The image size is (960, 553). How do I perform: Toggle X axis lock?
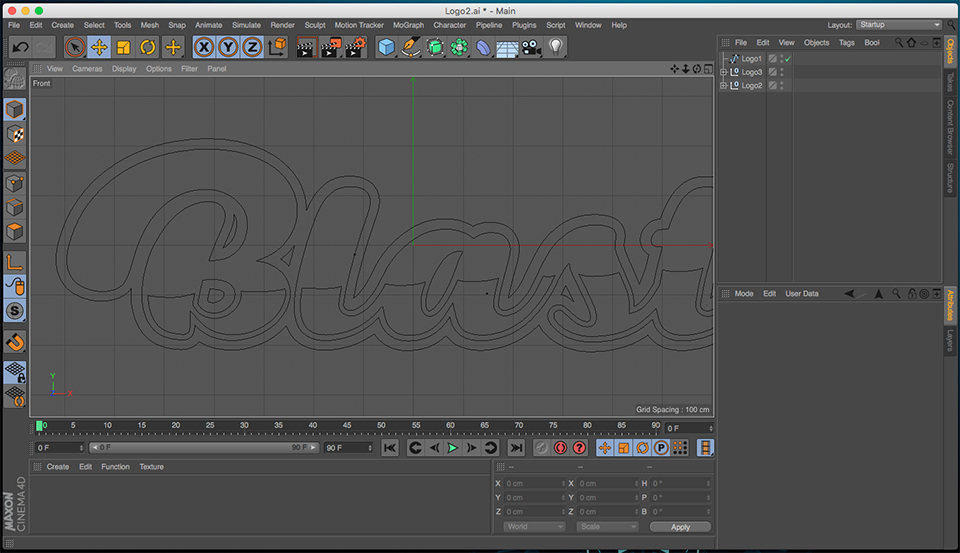point(204,47)
